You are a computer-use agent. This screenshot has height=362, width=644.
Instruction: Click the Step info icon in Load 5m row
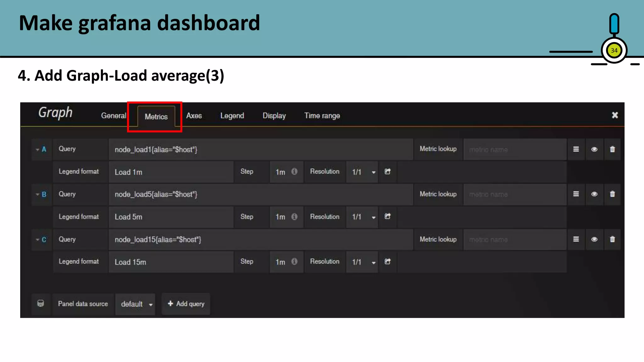[294, 217]
